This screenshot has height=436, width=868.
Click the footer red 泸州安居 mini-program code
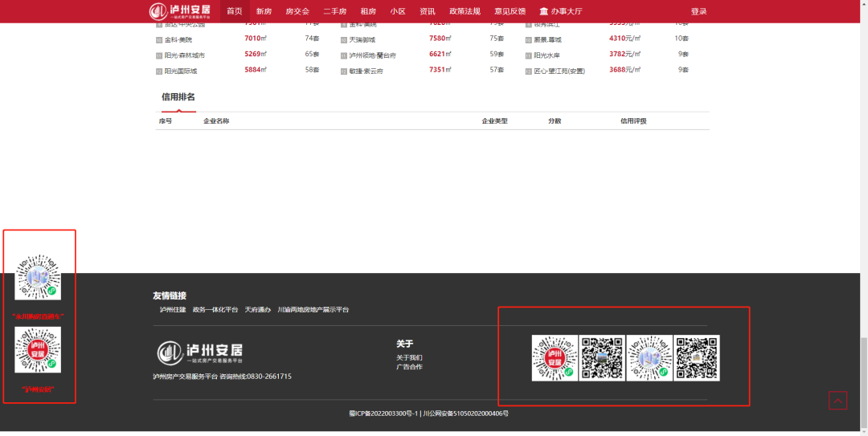click(555, 358)
